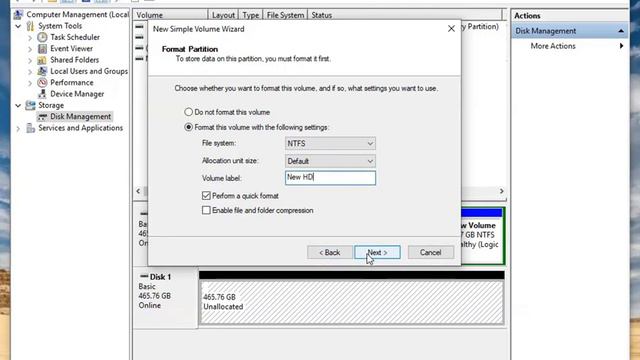The height and width of the screenshot is (360, 640).
Task: Click the Disk Management action header
Action: point(570,31)
